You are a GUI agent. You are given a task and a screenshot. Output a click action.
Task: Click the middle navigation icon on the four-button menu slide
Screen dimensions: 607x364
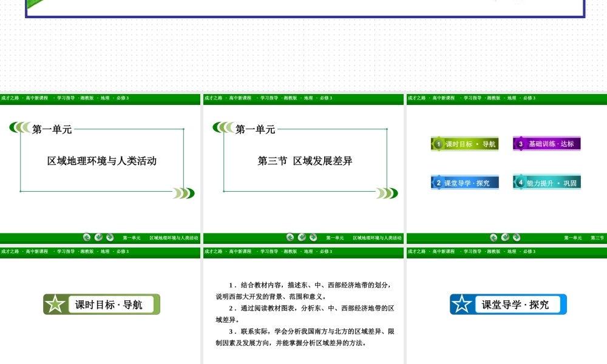pyautogui.click(x=505, y=237)
